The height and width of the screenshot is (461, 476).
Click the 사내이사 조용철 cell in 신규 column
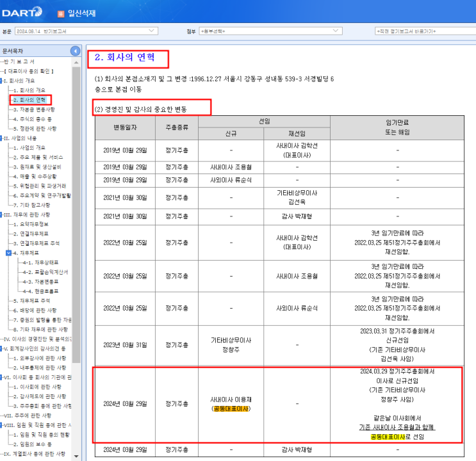231,168
